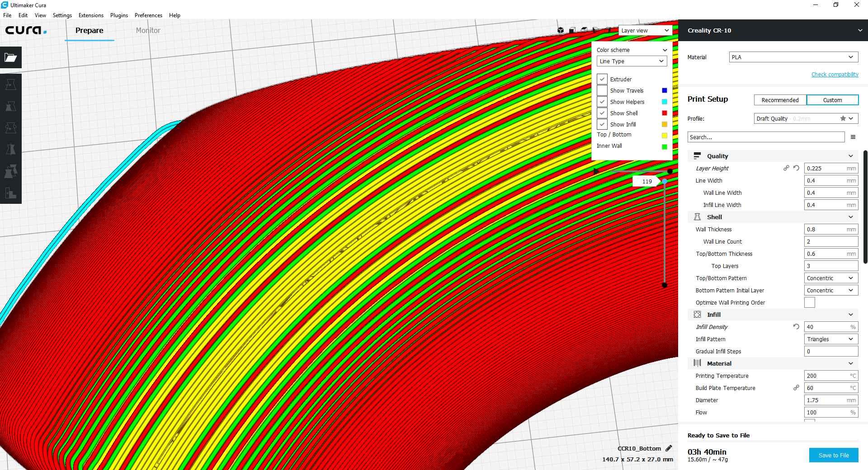Image resolution: width=868 pixels, height=470 pixels.
Task: Open the Extensions menu
Action: (91, 15)
